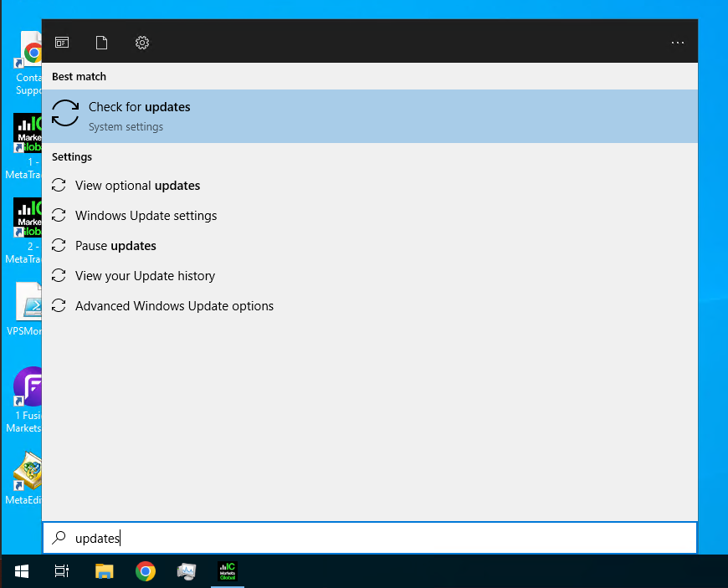The height and width of the screenshot is (588, 728).
Task: Open Windows Update settings
Action: tap(146, 215)
